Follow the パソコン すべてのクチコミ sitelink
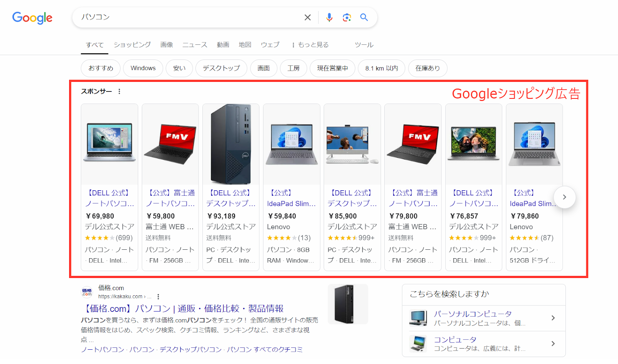Viewport: 618px width, 364px height. tap(265, 349)
